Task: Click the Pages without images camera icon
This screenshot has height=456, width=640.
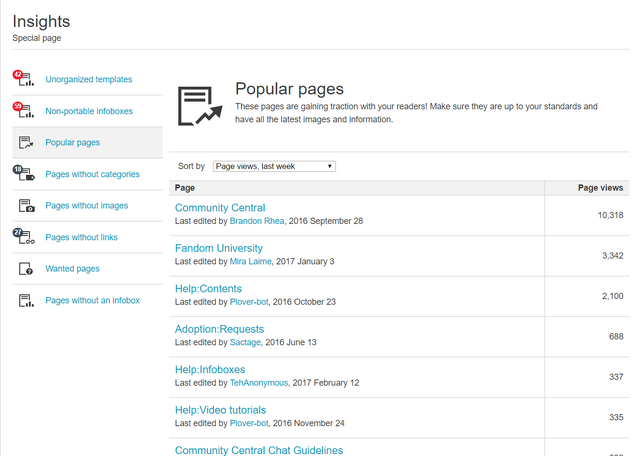Action: point(27,205)
